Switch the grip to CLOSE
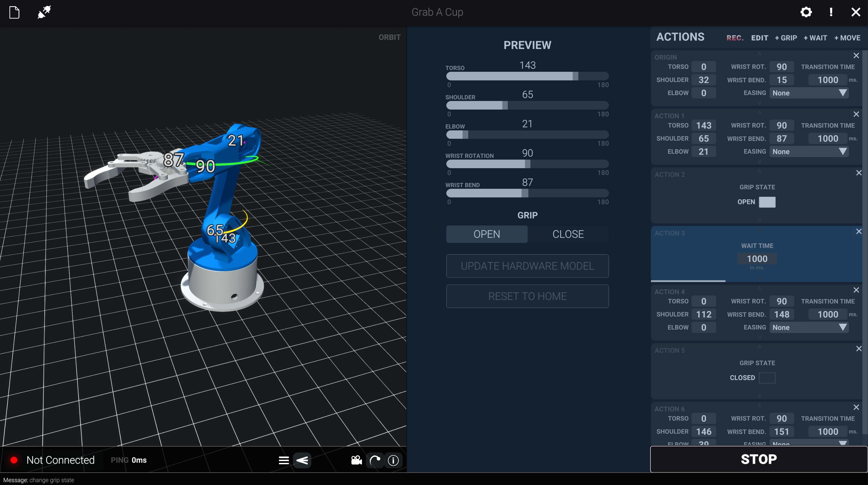 (568, 234)
